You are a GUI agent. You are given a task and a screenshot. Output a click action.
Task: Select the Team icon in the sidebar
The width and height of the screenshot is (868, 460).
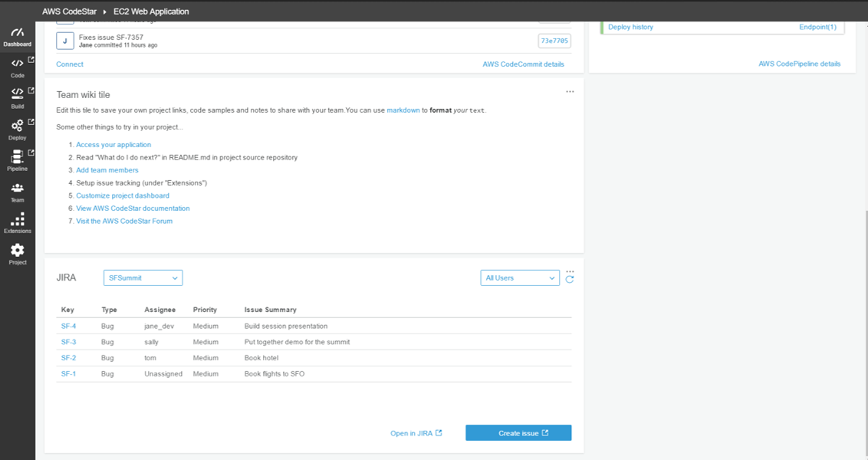pyautogui.click(x=17, y=189)
